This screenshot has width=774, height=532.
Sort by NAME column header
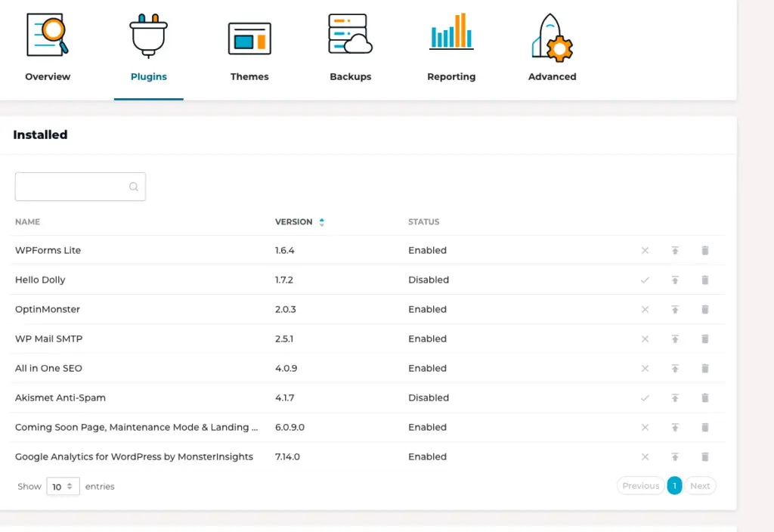coord(28,222)
